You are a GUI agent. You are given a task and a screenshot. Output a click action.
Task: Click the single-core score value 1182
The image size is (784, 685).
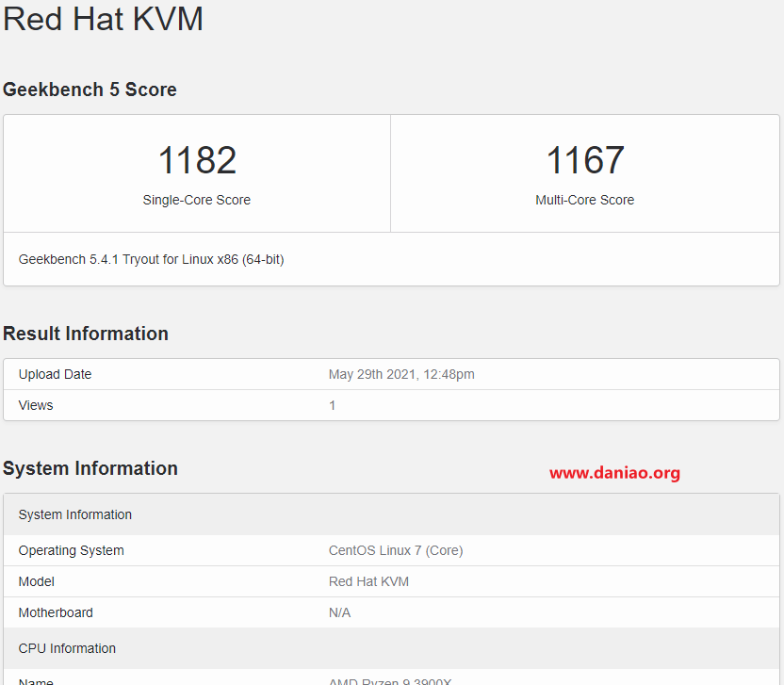[197, 160]
